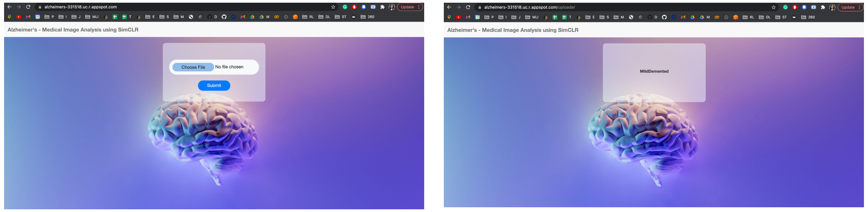Expand the ST bookmark folder in the right window
868x212 pixels.
click(781, 17)
